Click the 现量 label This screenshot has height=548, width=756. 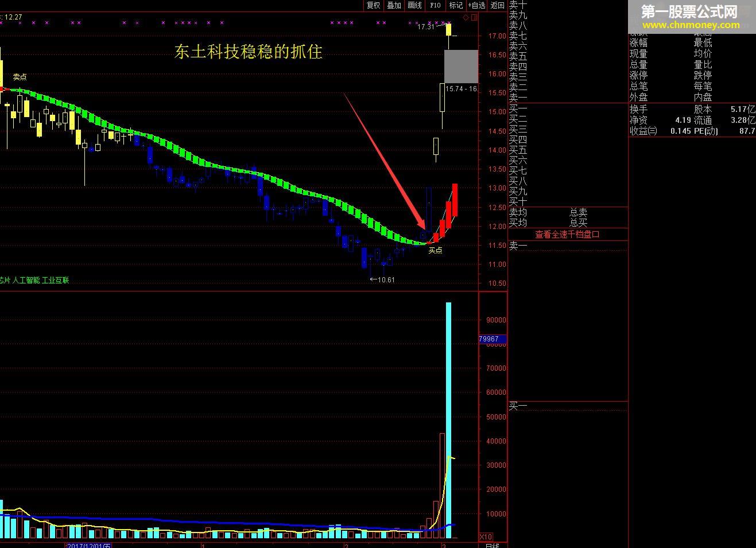pos(638,54)
